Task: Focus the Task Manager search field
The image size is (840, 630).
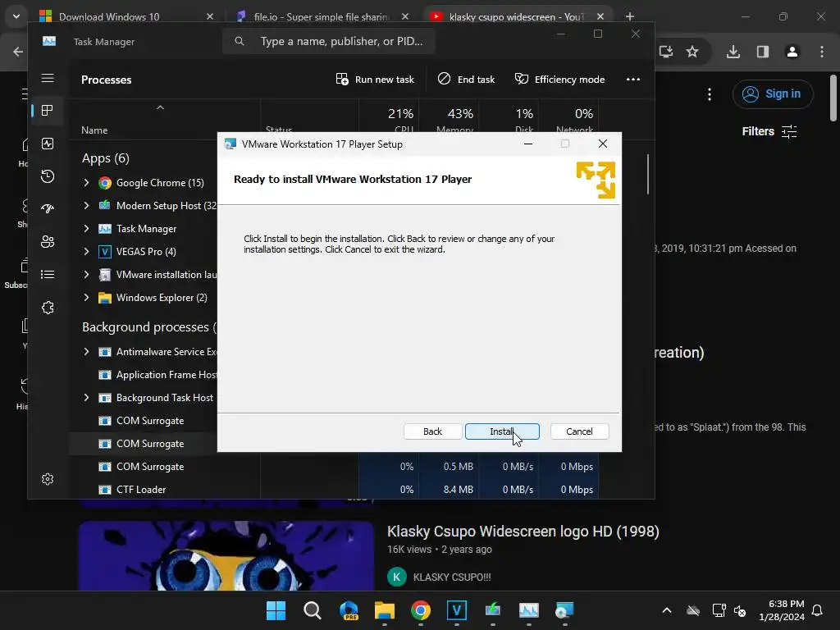Action: (x=328, y=41)
